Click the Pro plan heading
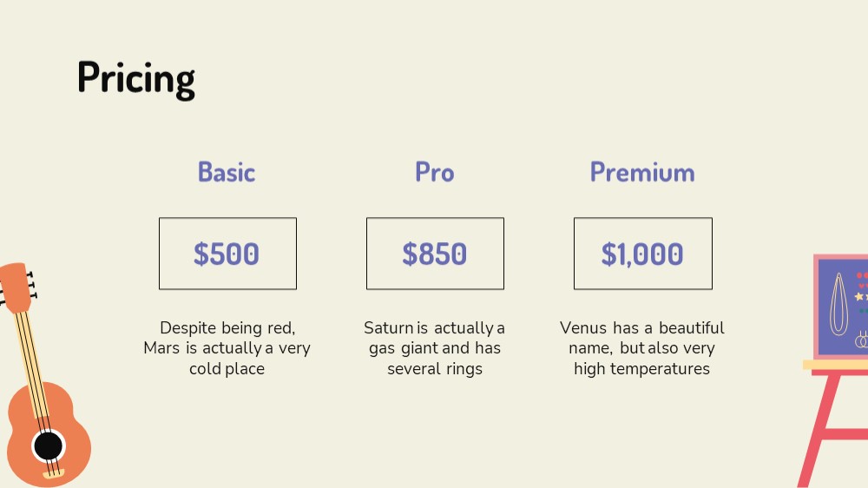 pyautogui.click(x=435, y=172)
